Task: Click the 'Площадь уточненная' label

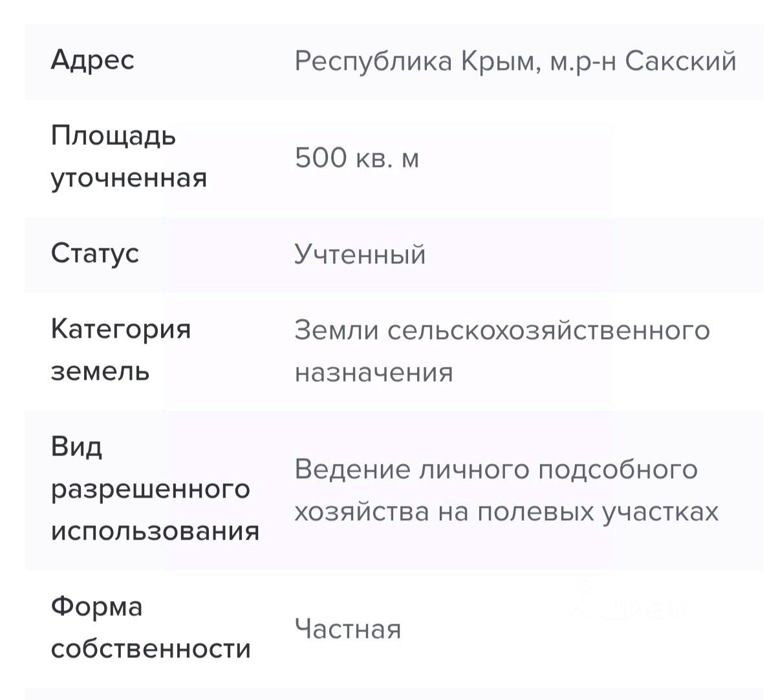Action: point(129,157)
